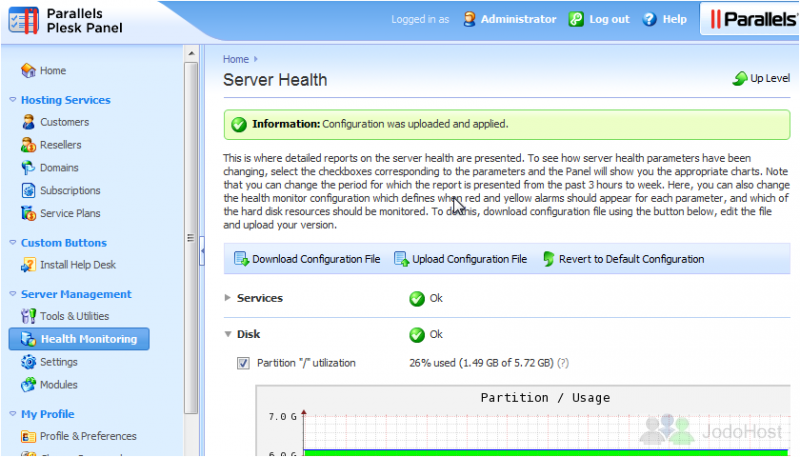The image size is (800, 457).
Task: Click Download Configuration File button
Action: point(307,259)
